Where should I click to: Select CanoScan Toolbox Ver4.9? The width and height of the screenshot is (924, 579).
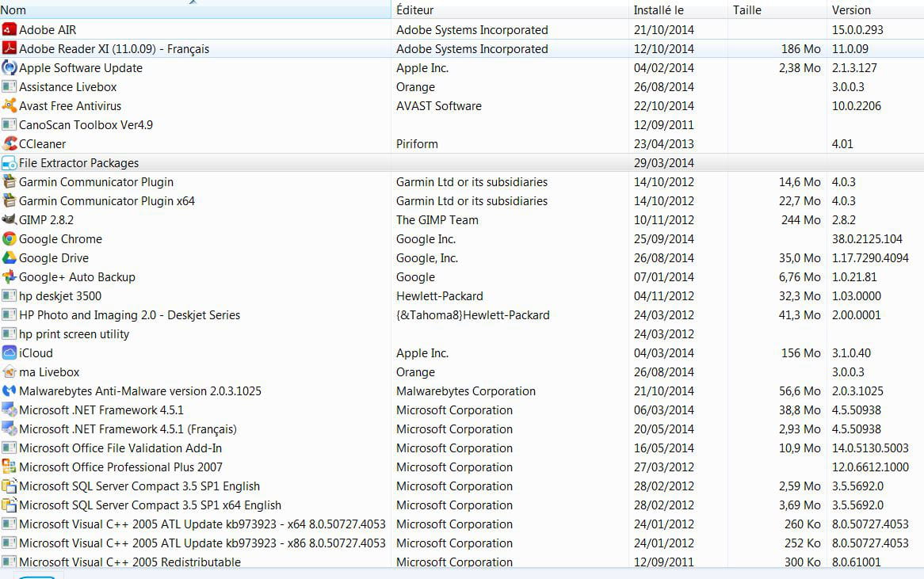click(86, 125)
